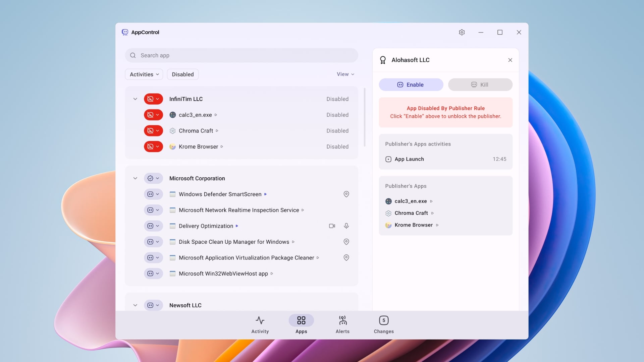This screenshot has height=362, width=644.
Task: Click the Microsoft Corporation publisher name
Action: (197, 178)
